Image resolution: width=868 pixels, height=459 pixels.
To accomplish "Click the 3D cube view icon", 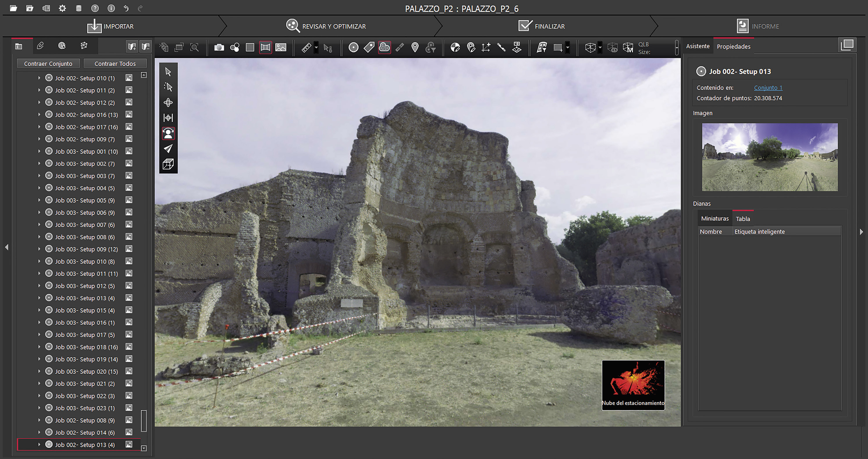I will [168, 164].
